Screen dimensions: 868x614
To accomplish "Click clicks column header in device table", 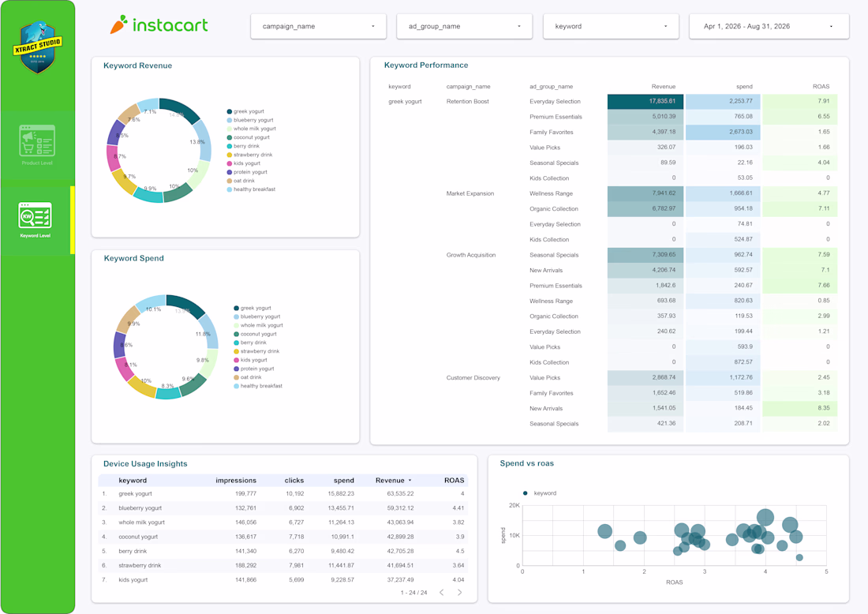I will tap(294, 481).
